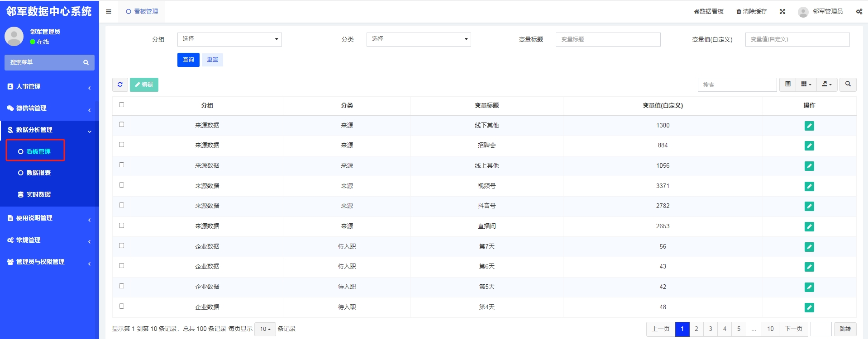
Task: Click the magnifier icon beside table search
Action: (848, 85)
